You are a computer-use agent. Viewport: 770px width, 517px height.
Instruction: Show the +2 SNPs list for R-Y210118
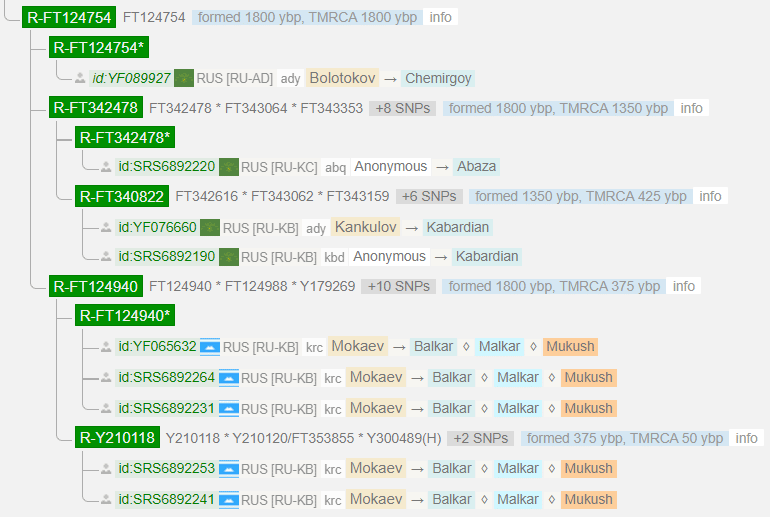click(481, 438)
